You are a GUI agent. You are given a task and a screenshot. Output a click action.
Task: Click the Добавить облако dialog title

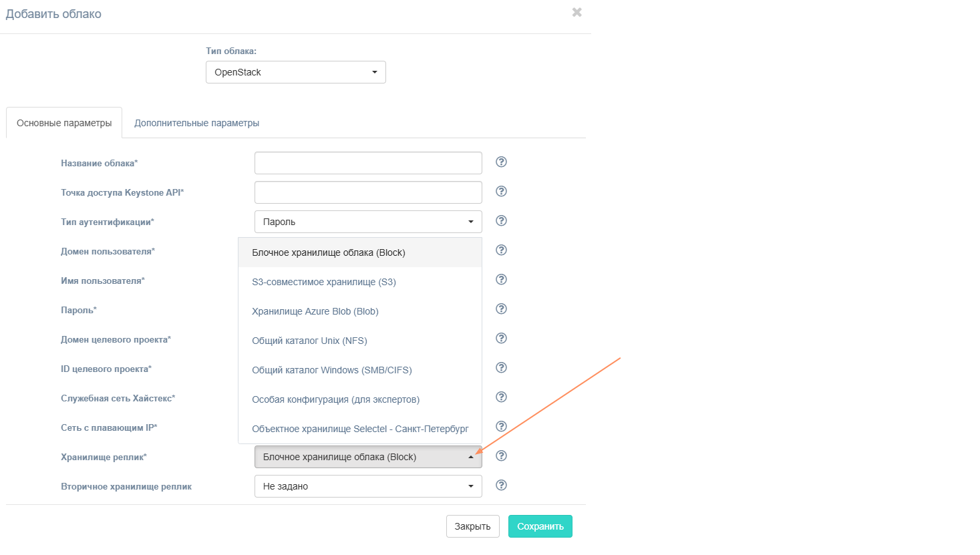pyautogui.click(x=53, y=14)
